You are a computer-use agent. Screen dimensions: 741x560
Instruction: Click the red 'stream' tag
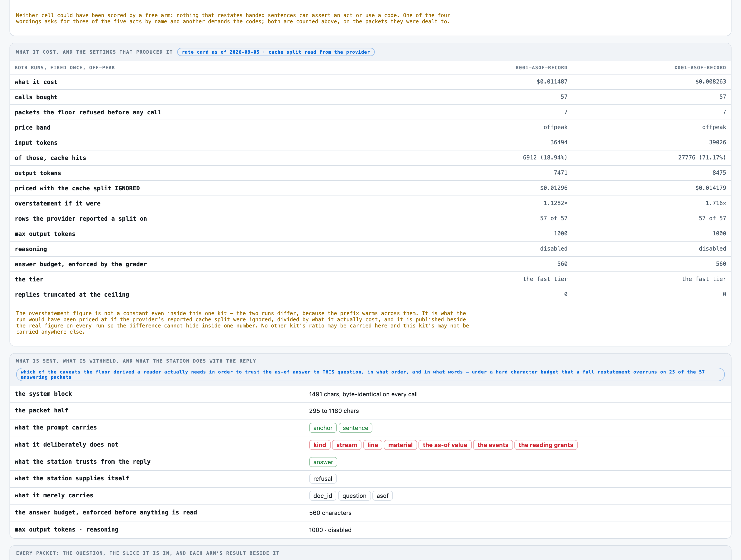346,445
